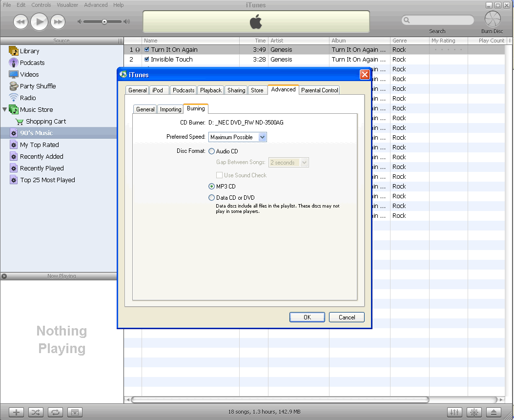The width and height of the screenshot is (514, 420).
Task: Open the File menu
Action: pos(7,5)
